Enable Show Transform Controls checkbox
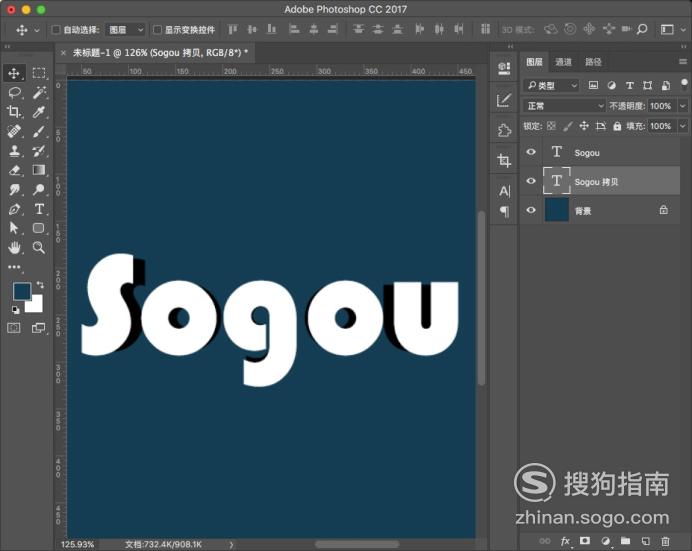The image size is (692, 551). 157,30
